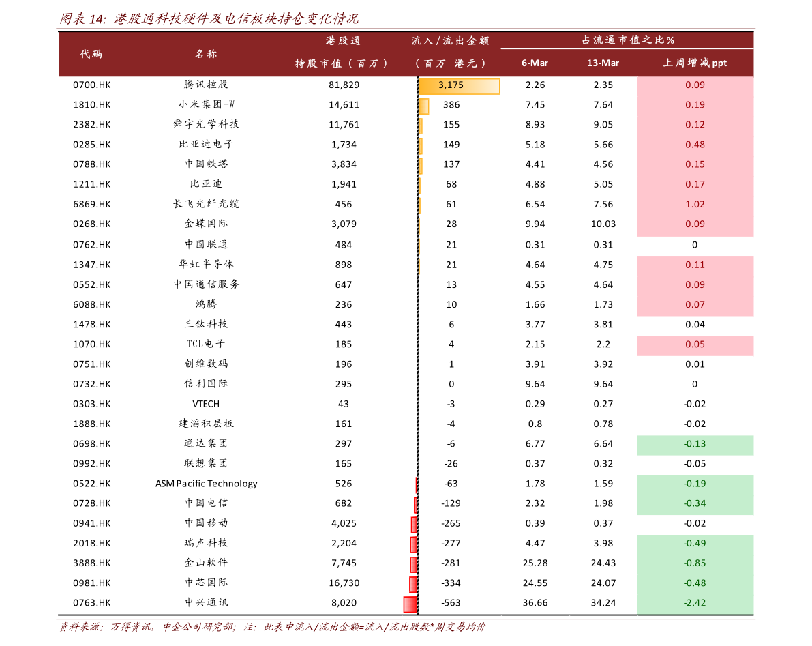Click the 0700.HK stock code cell
Image resolution: width=812 pixels, height=646 pixels.
click(91, 85)
